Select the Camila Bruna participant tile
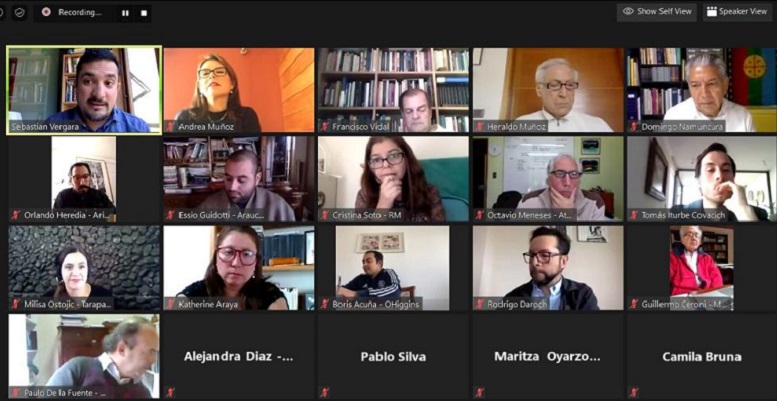Viewport: 777px width, 401px height. [702, 356]
